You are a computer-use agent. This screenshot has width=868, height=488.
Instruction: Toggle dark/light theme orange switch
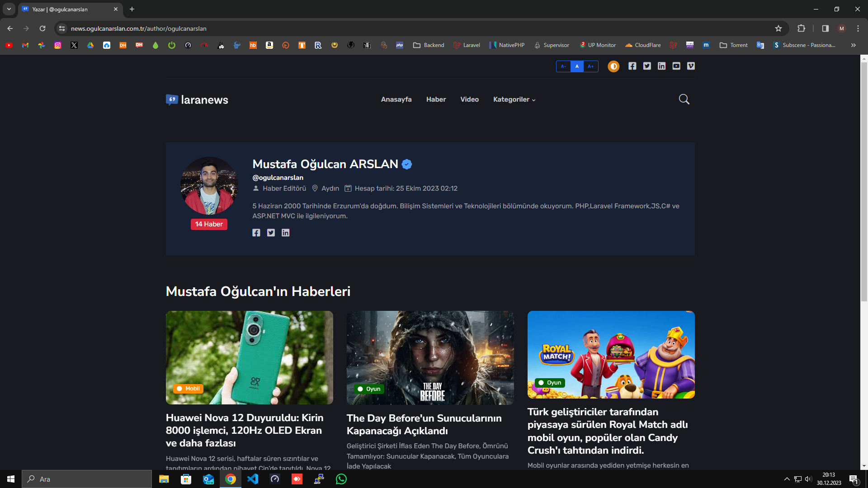coord(613,66)
